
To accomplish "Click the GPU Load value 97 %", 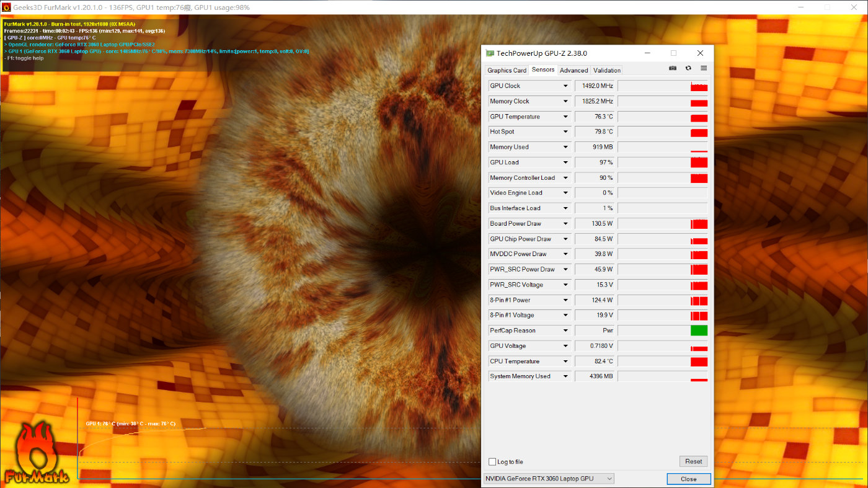I will click(595, 162).
